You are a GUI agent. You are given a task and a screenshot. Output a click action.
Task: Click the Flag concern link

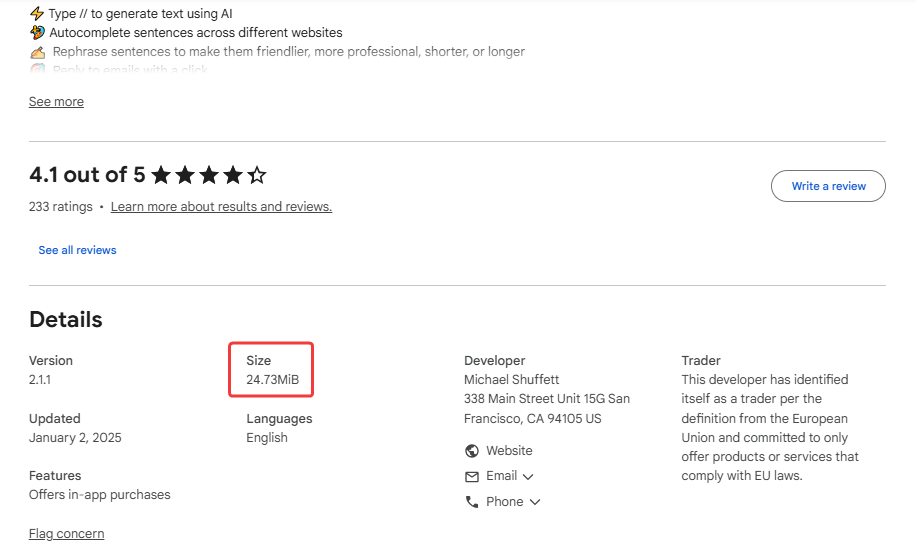click(66, 534)
